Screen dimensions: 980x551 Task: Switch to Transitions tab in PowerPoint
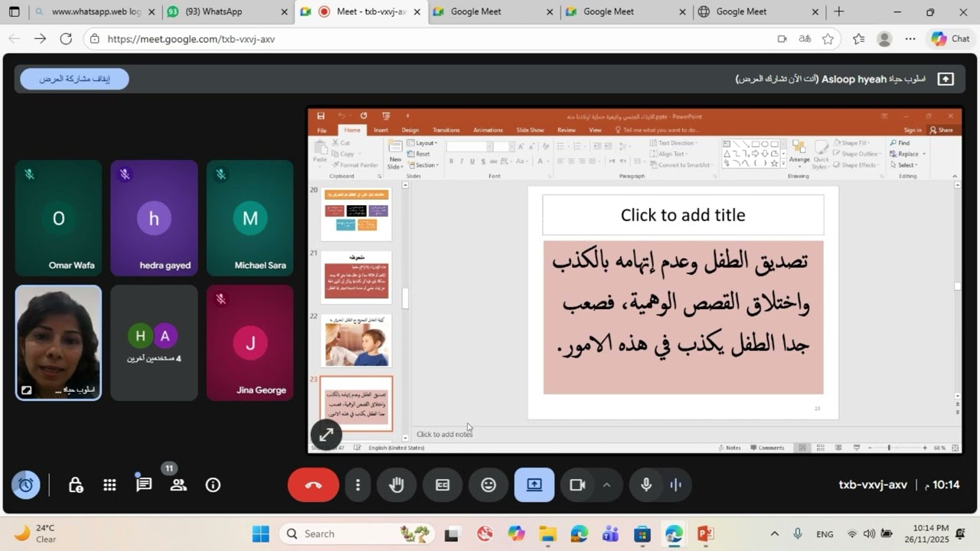pyautogui.click(x=446, y=130)
